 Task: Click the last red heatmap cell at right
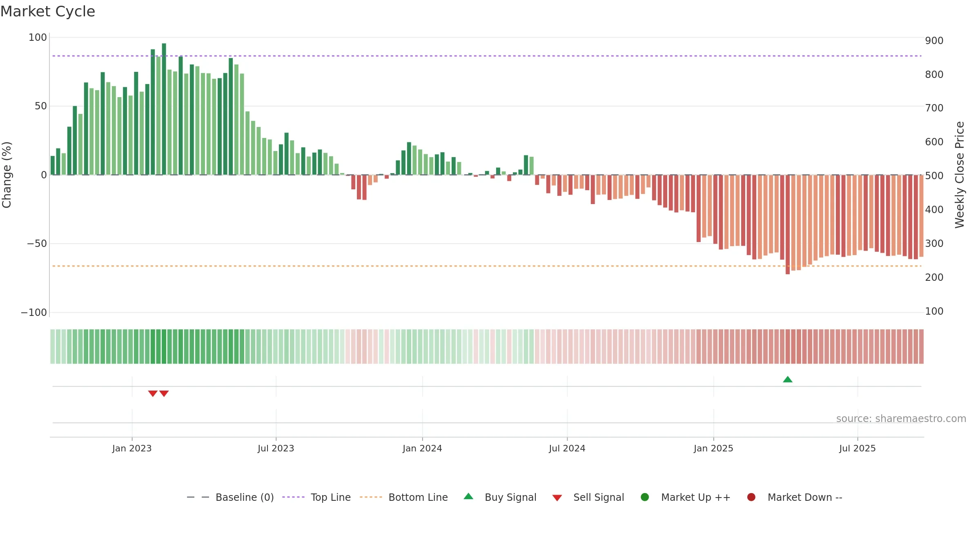click(x=921, y=347)
